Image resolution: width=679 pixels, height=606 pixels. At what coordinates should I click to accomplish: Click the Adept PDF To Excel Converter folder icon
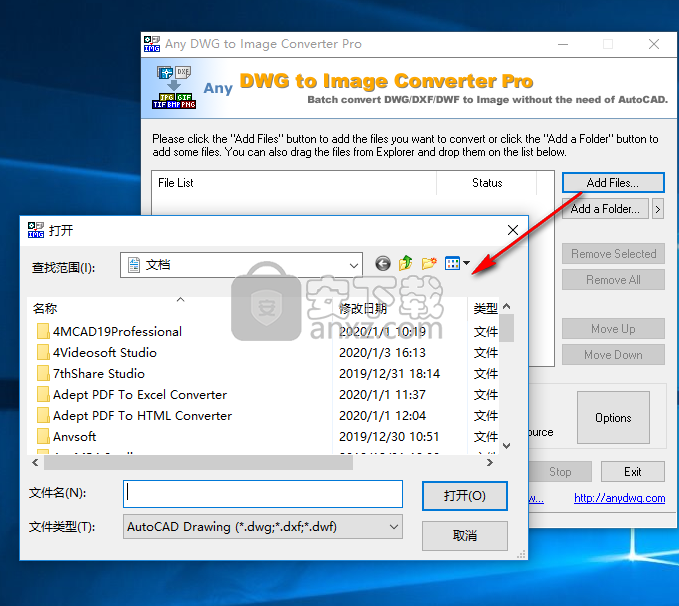click(43, 395)
